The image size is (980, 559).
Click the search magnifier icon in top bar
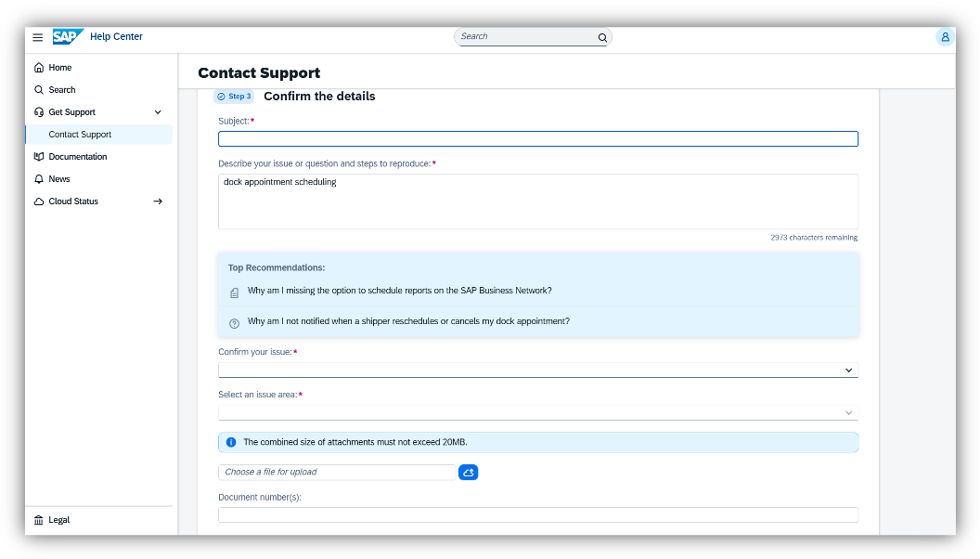(x=602, y=38)
